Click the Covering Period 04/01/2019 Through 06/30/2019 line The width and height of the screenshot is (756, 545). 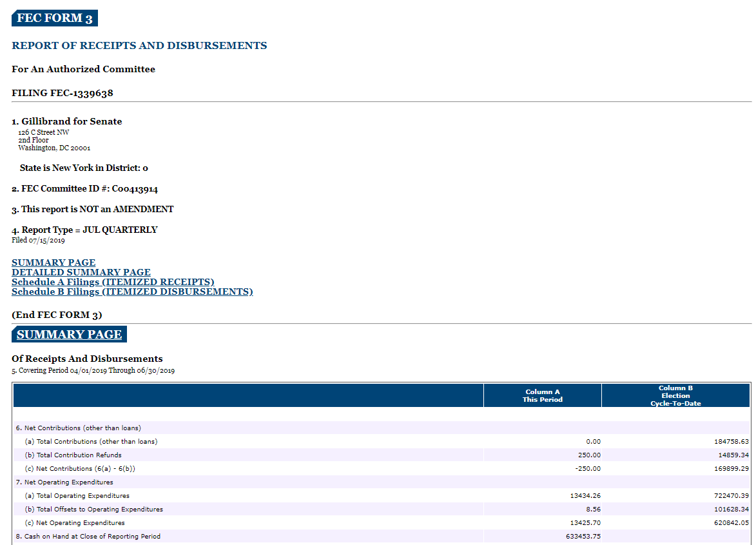point(93,370)
